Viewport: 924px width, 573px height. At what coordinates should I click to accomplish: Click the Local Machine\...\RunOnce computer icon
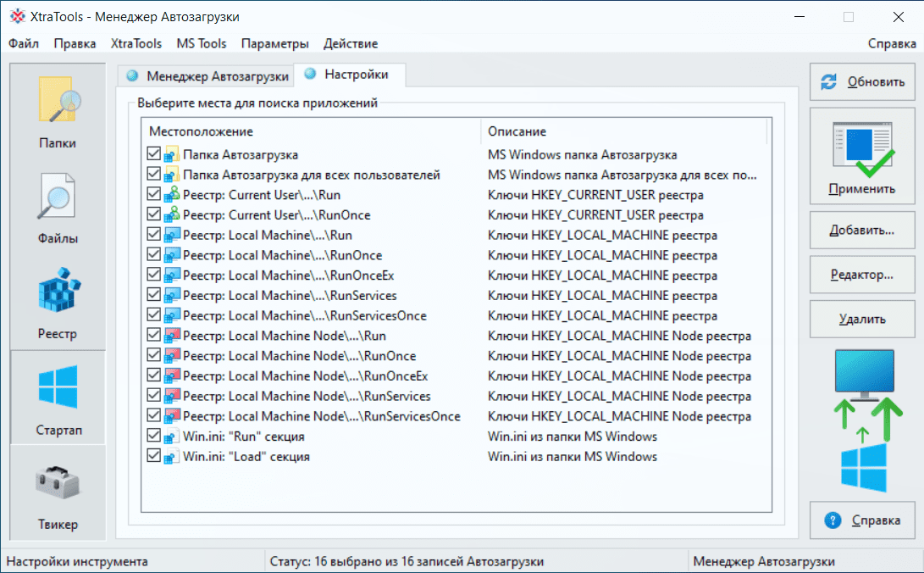(x=171, y=255)
